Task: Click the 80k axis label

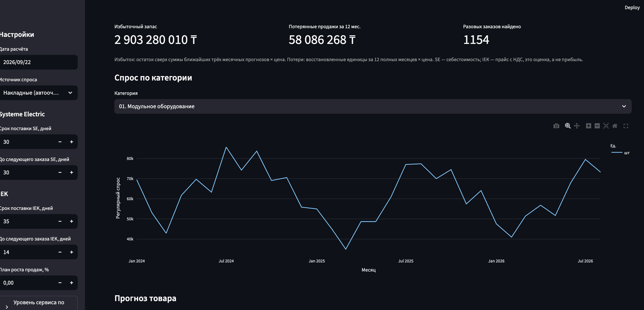Action: click(130, 159)
